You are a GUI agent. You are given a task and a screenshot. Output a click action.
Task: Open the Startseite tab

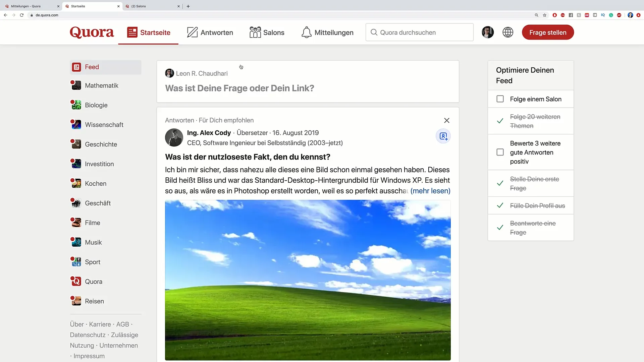pos(149,33)
